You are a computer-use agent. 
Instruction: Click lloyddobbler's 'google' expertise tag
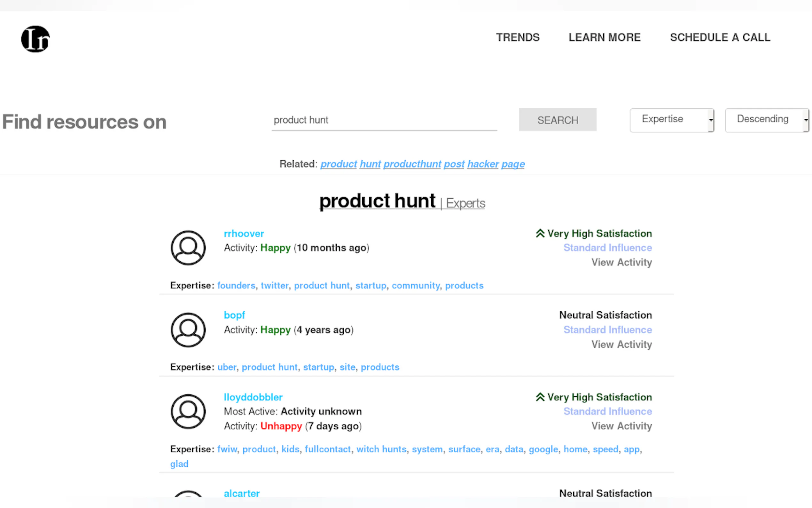[543, 449]
